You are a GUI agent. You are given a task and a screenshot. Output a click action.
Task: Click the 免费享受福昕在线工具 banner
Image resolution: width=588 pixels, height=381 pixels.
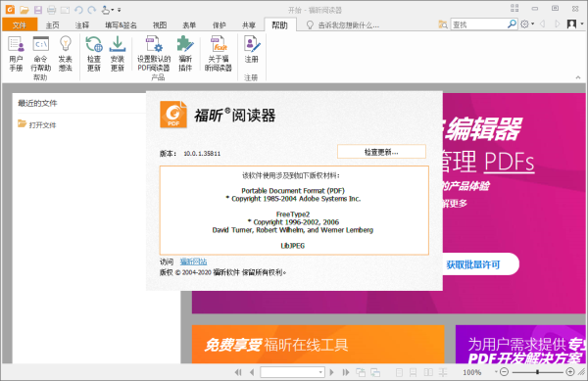coord(318,344)
